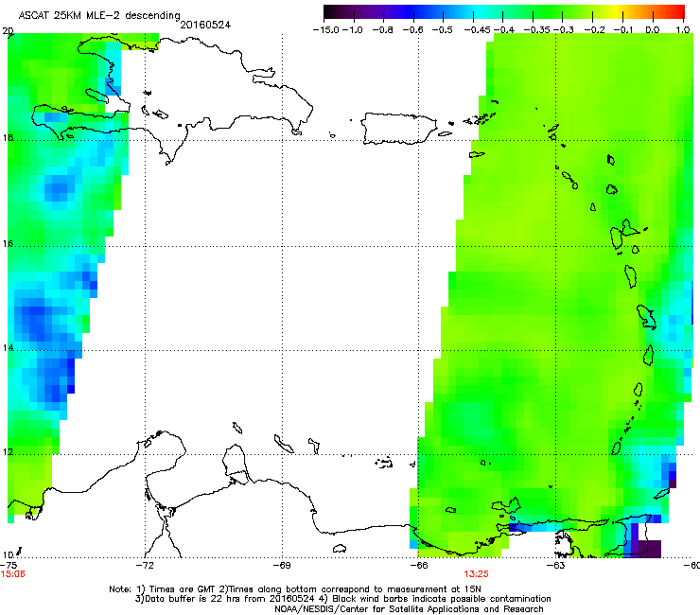
Task: Click the NOAA/NESDIS credit line
Action: [x=409, y=609]
